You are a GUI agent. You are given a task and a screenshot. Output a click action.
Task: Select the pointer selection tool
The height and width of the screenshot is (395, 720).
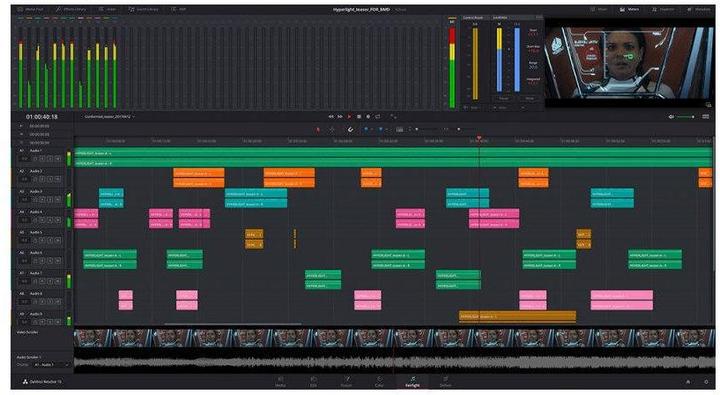click(x=318, y=130)
